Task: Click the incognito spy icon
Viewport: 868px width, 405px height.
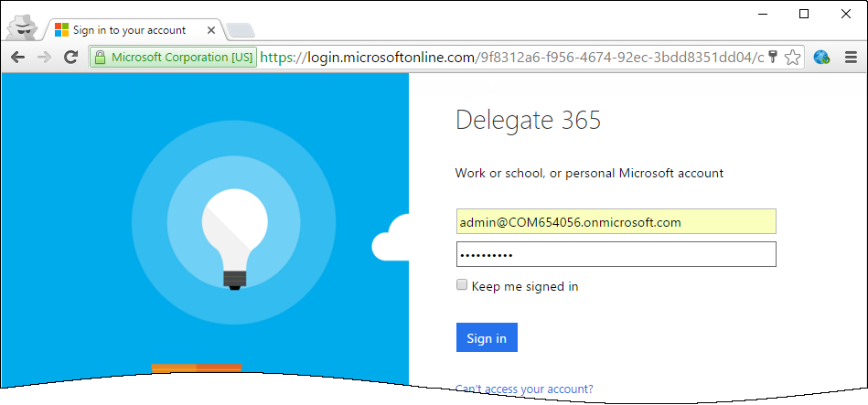Action: [23, 27]
